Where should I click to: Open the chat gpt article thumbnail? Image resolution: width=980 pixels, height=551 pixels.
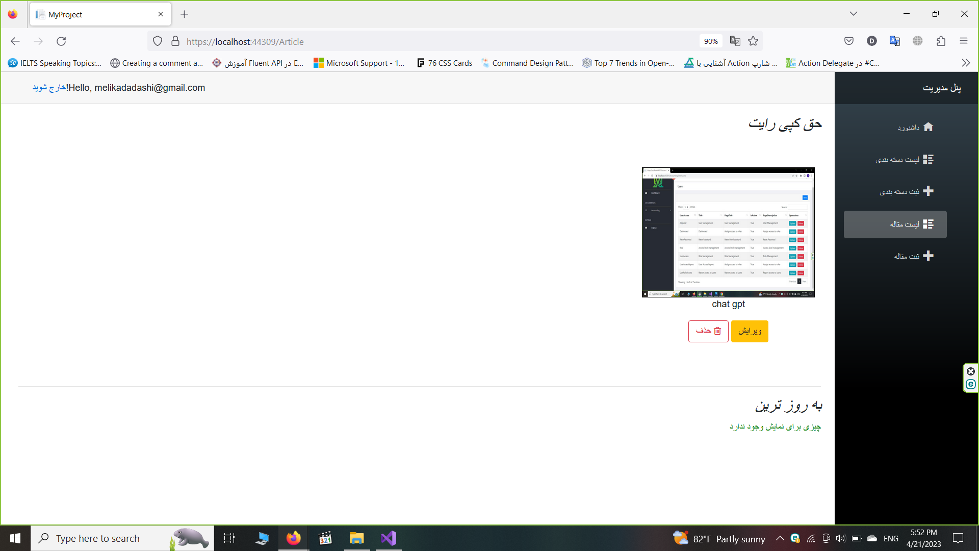[x=729, y=232]
